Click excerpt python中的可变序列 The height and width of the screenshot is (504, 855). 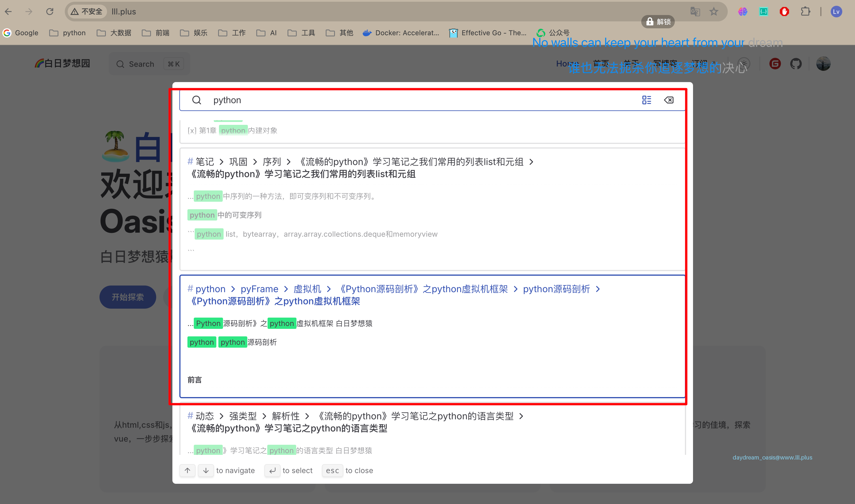(x=224, y=215)
